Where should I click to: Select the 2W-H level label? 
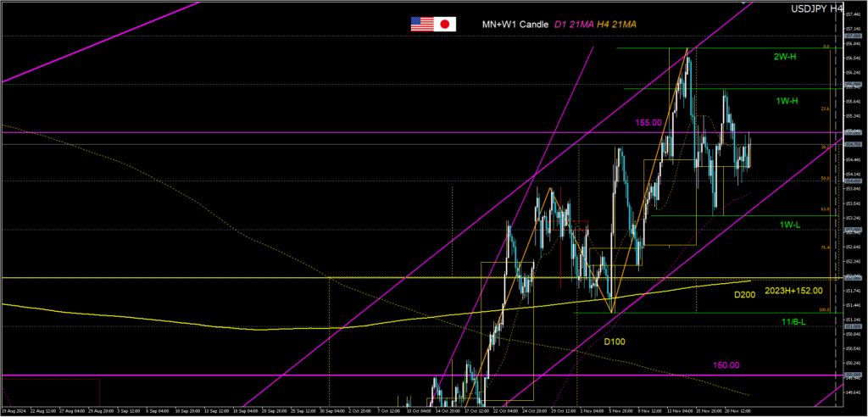(784, 57)
